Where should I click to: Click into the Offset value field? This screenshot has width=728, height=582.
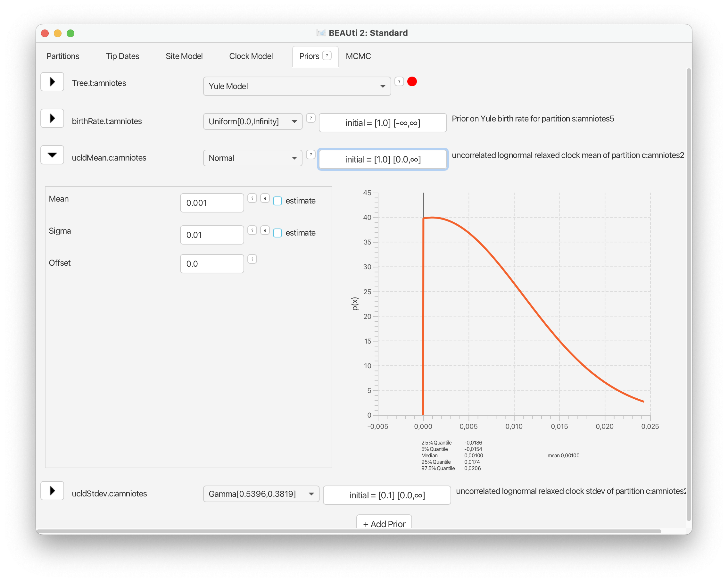(x=212, y=263)
